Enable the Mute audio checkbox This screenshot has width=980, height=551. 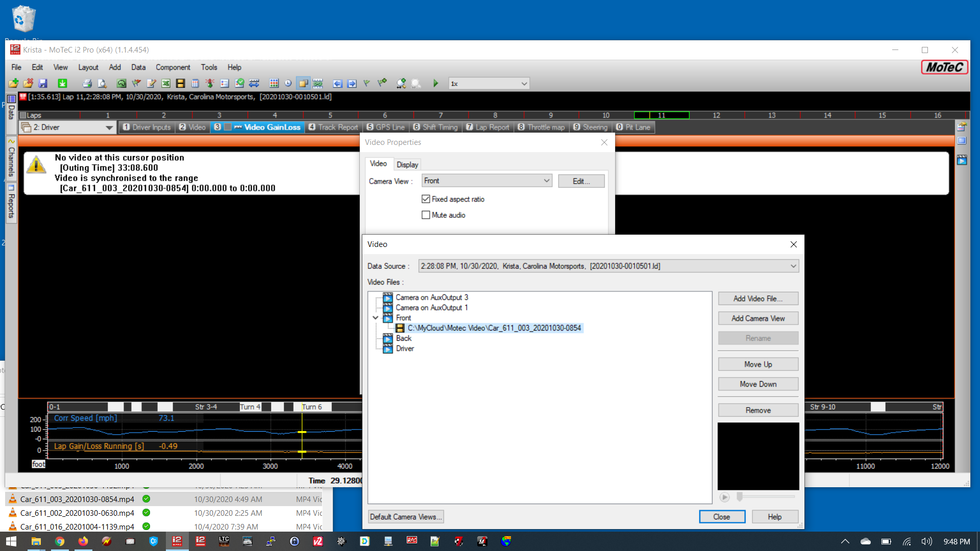[426, 215]
